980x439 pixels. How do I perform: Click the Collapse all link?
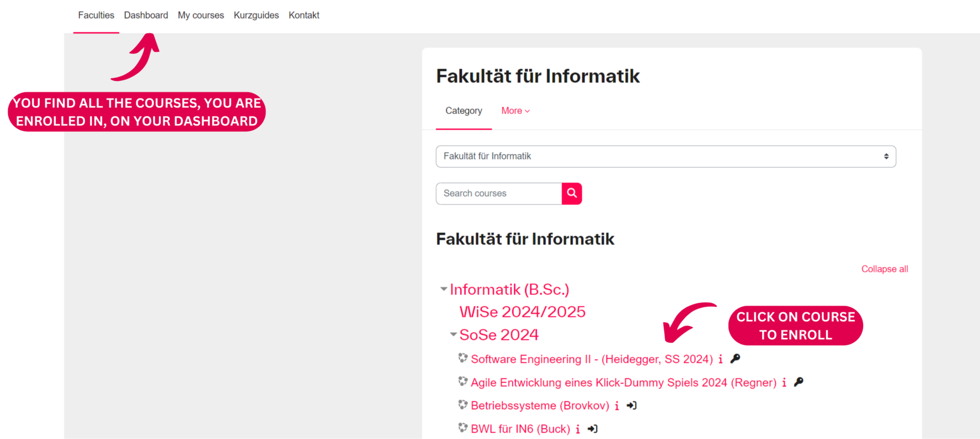point(884,269)
